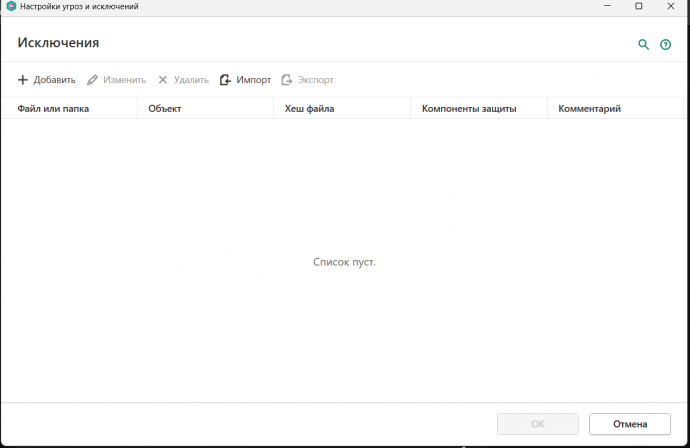690x448 pixels.
Task: Click the Импорт toolbar button
Action: coord(245,80)
